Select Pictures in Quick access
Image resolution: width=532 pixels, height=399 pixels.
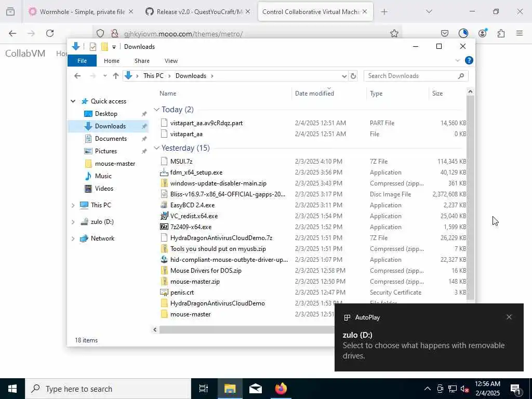click(x=105, y=151)
